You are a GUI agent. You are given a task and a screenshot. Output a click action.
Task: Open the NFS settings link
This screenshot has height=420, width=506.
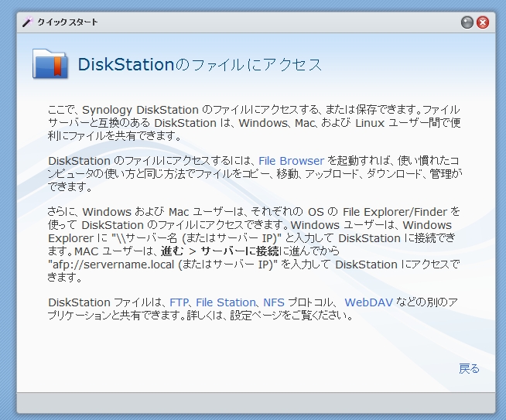click(x=274, y=302)
